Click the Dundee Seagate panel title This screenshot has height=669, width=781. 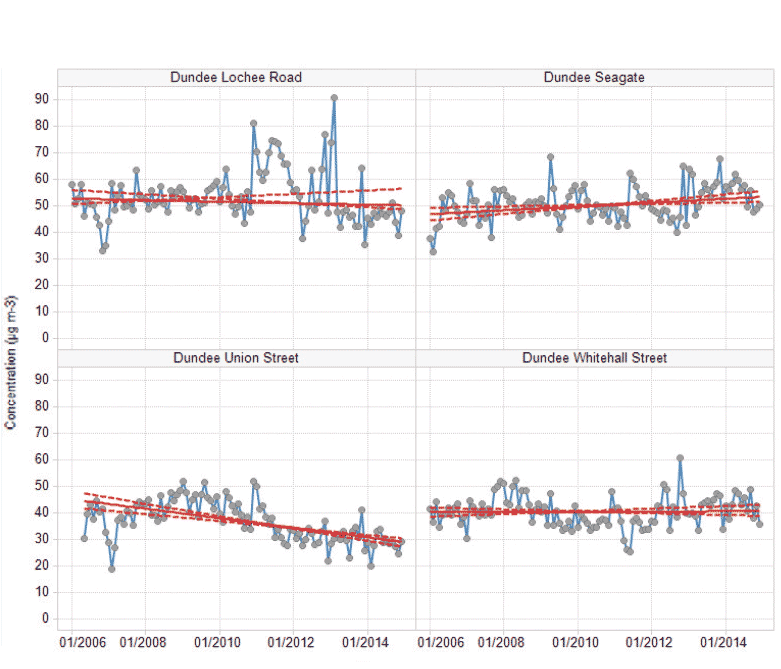click(594, 77)
